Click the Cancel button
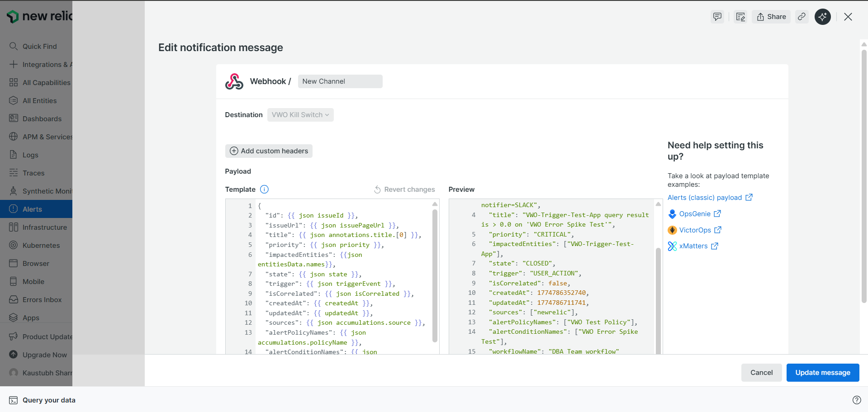 coord(762,373)
